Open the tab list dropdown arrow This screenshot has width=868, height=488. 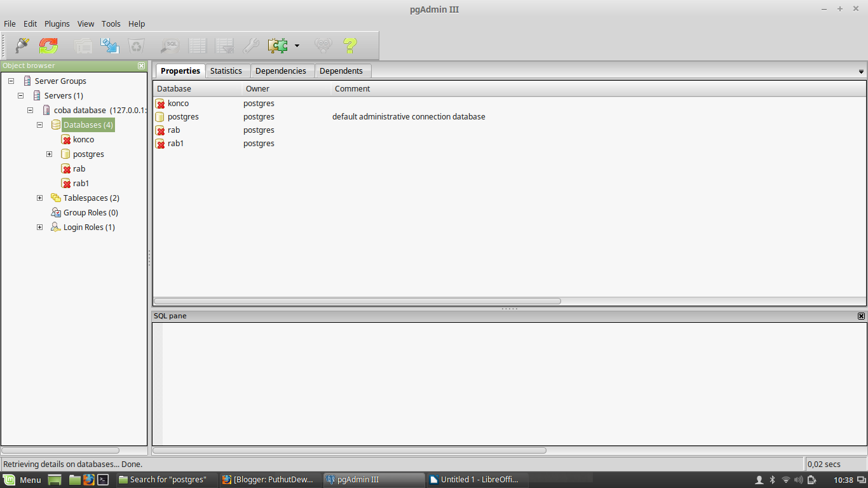coord(861,72)
